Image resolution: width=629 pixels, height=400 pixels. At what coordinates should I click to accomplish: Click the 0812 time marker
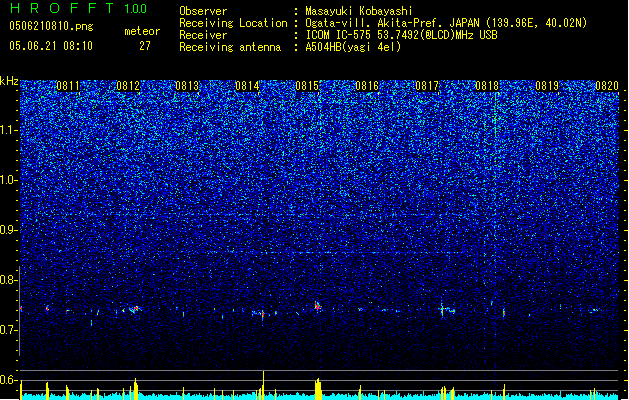click(x=128, y=86)
